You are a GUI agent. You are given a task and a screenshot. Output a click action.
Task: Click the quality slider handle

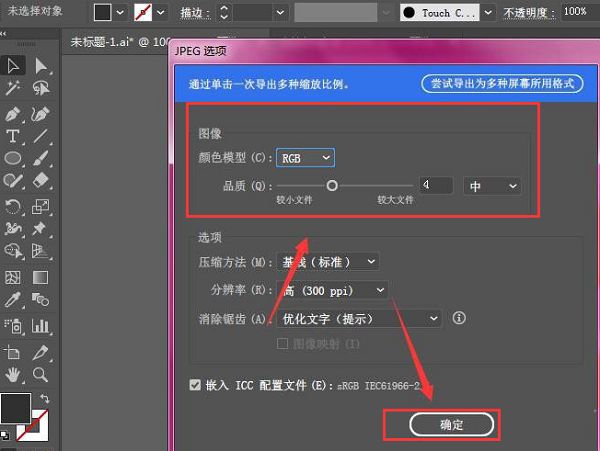[332, 186]
